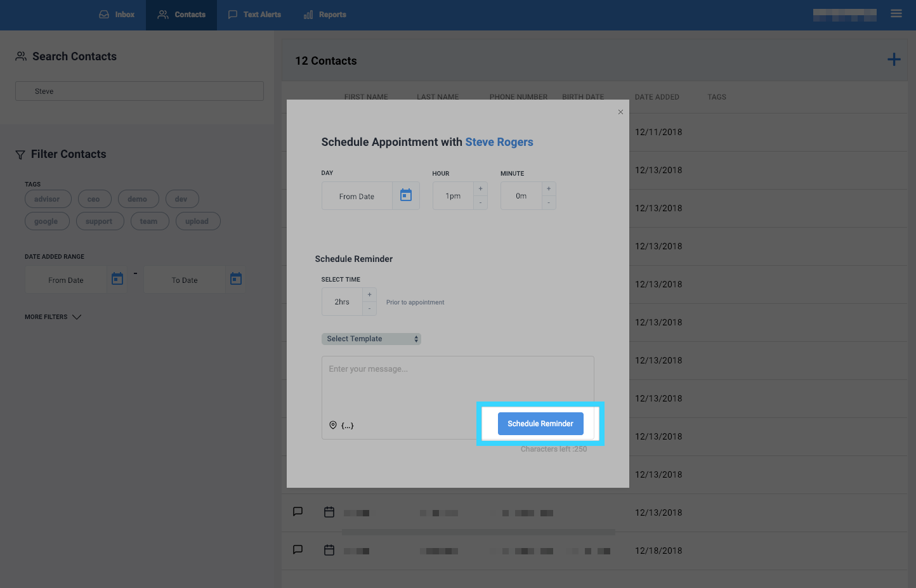Open calendar icon for 12/18/2018 row

329,550
